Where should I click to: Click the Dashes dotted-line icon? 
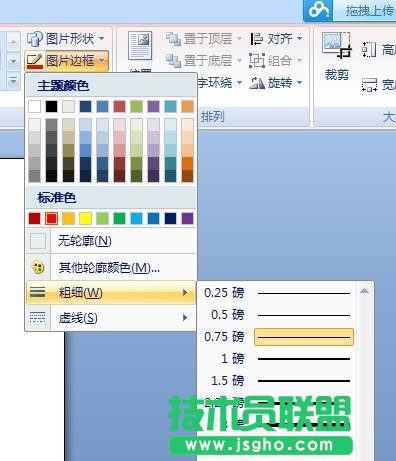(x=38, y=318)
